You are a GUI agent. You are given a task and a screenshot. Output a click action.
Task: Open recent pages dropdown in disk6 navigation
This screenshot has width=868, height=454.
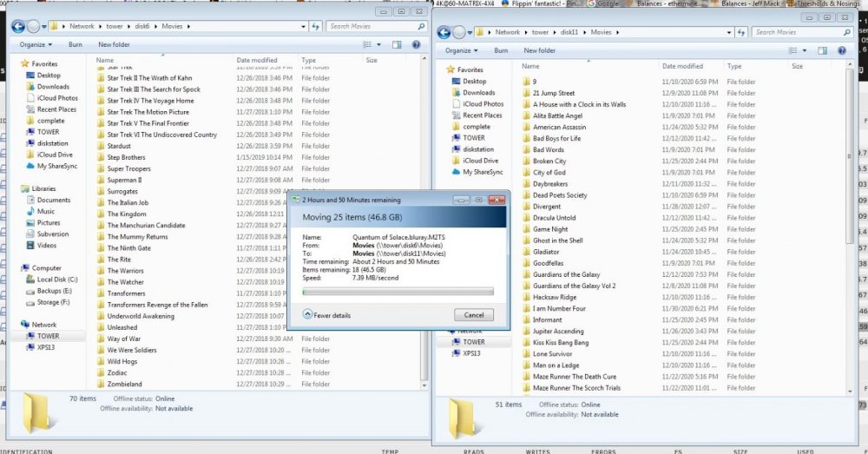(x=44, y=26)
